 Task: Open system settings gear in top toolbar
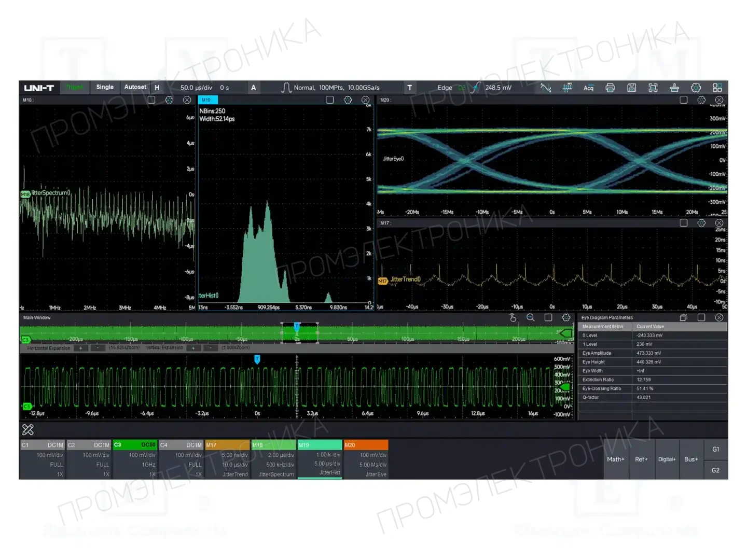(x=696, y=88)
